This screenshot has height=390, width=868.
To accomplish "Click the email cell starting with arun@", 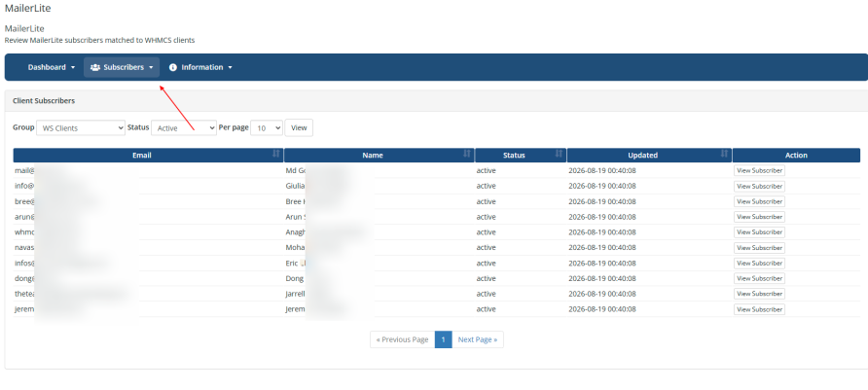I will 148,217.
